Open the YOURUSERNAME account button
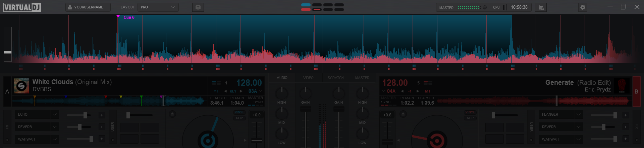Image resolution: width=644 pixels, height=148 pixels. [88, 7]
